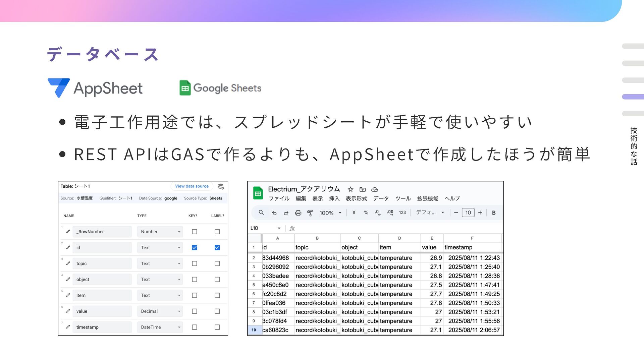Toggle KEY checkbox for _RowNumber
The image size is (644, 362).
coord(195,232)
